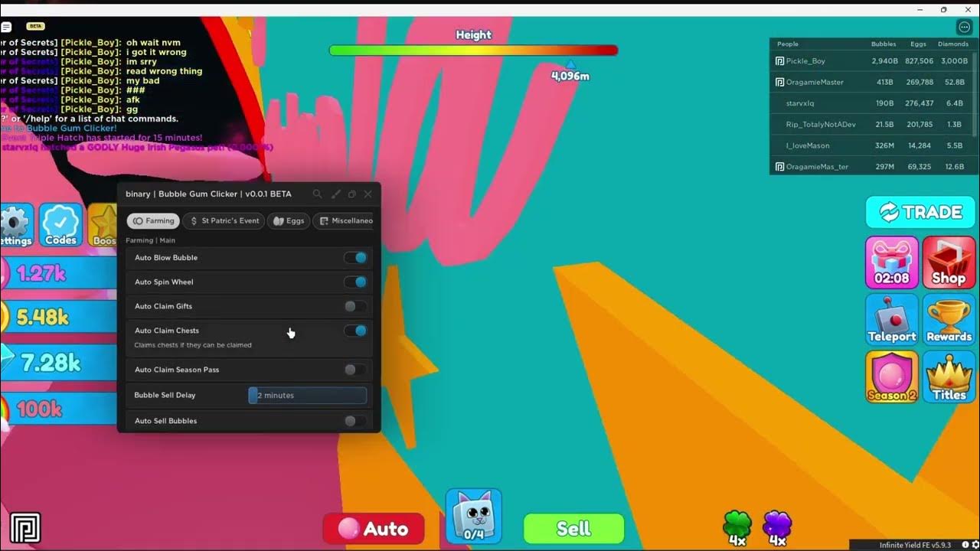Enable the Auto Claim Gifts toggle
The image size is (980, 551).
[355, 307]
